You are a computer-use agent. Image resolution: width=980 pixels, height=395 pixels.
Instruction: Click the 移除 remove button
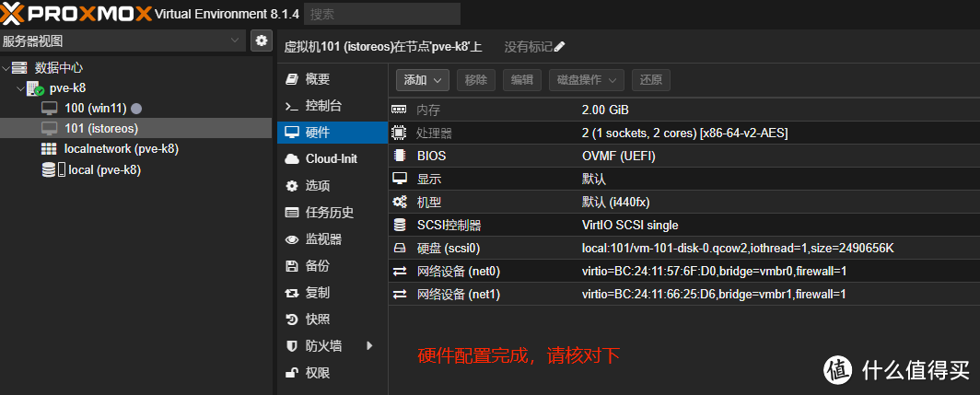(x=476, y=80)
